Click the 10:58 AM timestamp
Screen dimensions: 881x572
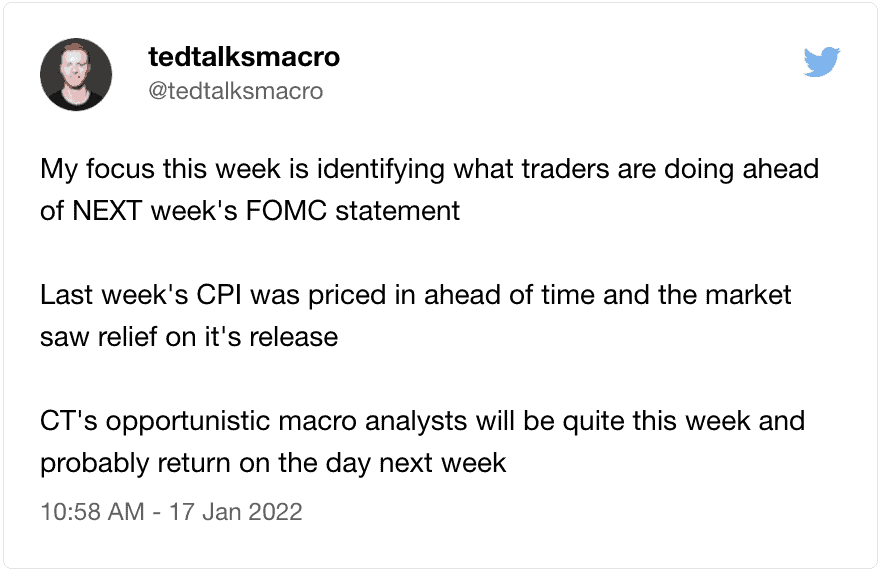tap(92, 511)
